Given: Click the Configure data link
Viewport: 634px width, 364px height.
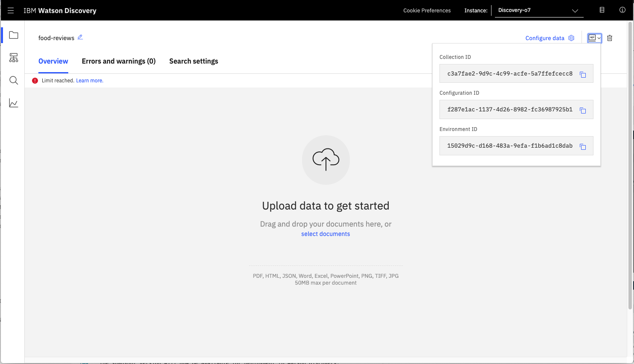Looking at the screenshot, I should pos(545,38).
